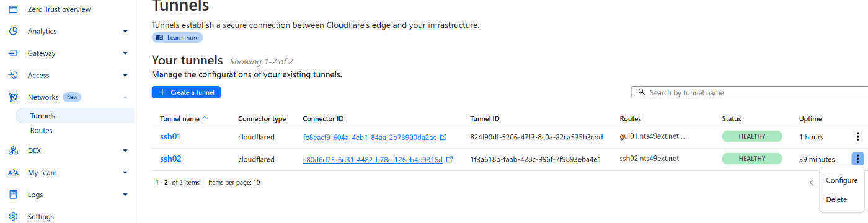Click the DEX sidebar icon
This screenshot has height=223, width=868.
click(13, 151)
